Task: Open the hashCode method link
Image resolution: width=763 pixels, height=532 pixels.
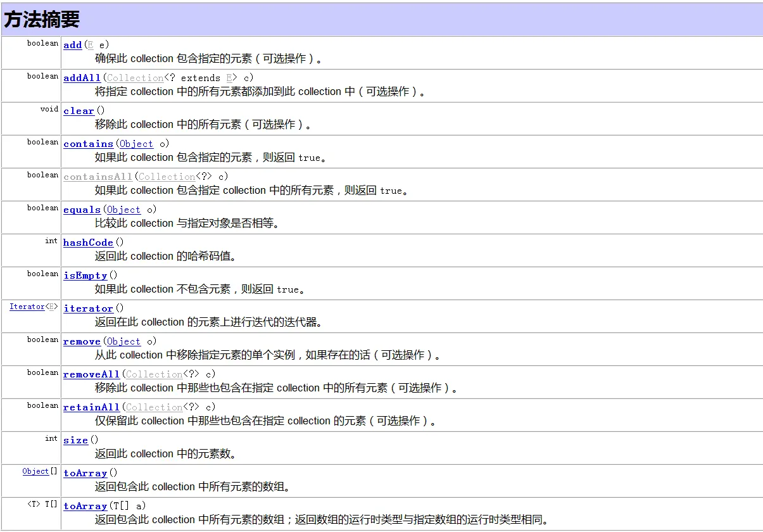Action: coord(89,243)
